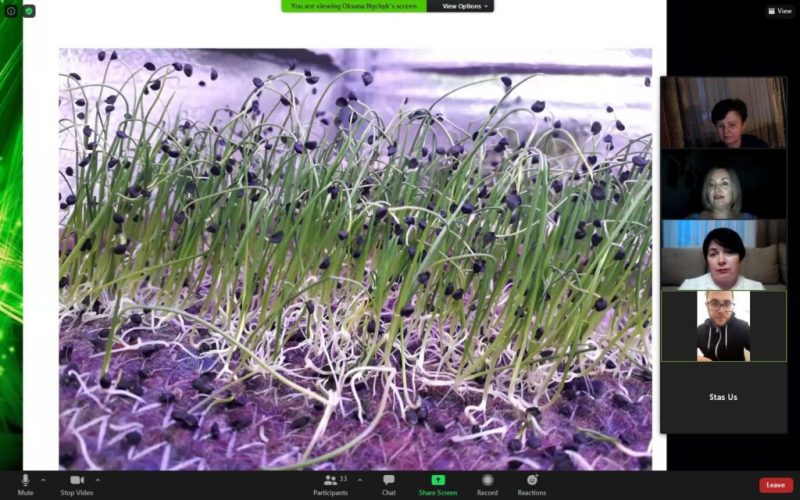Expand arrow beside Participants count
800x500 pixels.
[360, 480]
